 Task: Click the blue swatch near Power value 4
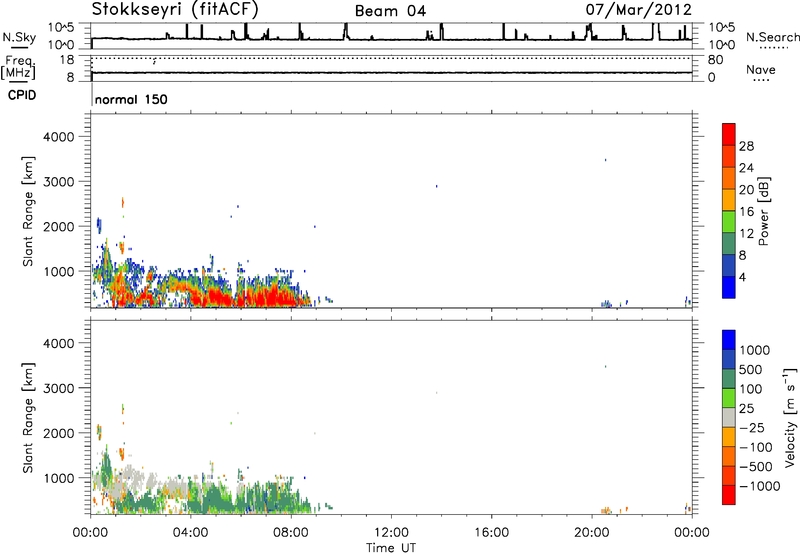tap(729, 287)
